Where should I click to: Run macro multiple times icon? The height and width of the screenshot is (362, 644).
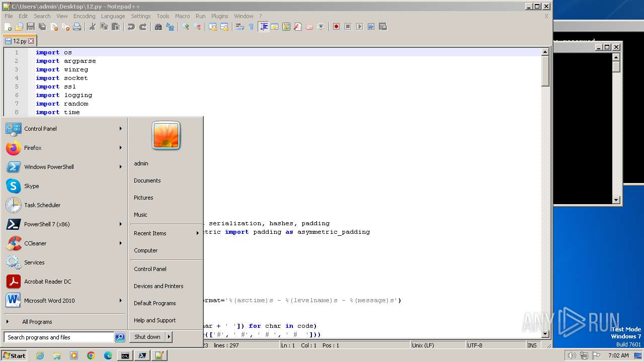(x=371, y=27)
